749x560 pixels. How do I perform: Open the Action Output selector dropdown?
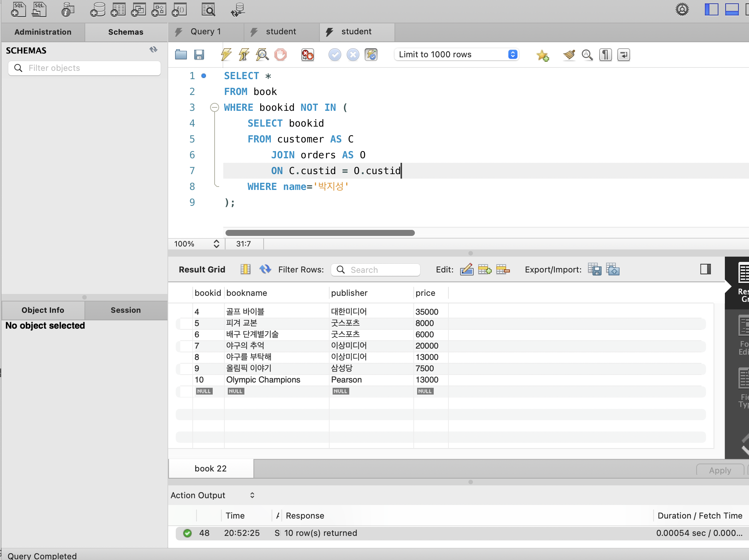252,495
